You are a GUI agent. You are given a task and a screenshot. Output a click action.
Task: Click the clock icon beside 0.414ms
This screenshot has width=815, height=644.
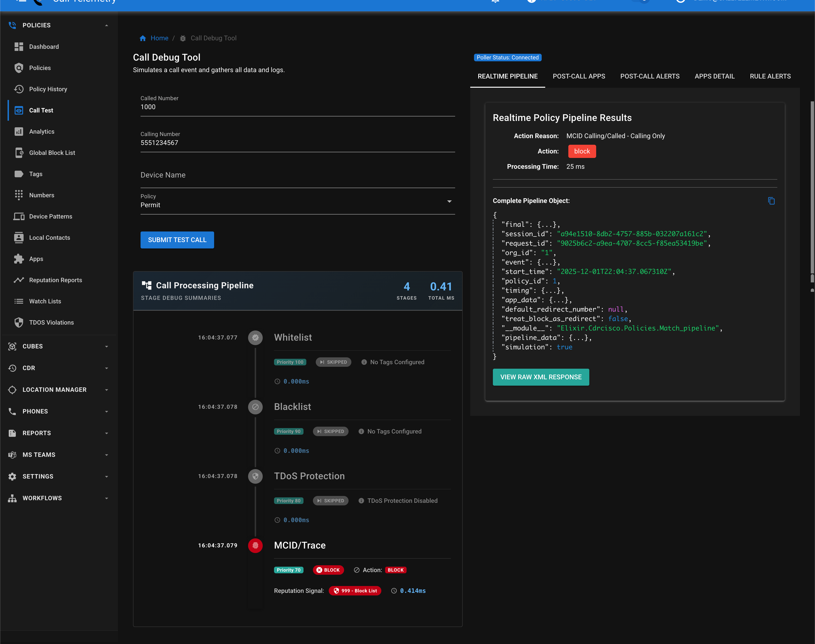[394, 591]
